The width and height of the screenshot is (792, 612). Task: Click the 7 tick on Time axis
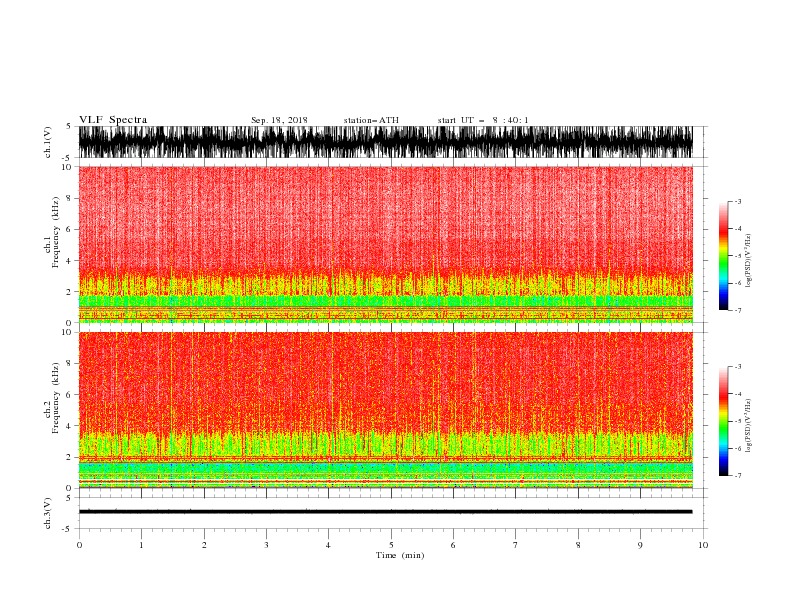pos(516,545)
